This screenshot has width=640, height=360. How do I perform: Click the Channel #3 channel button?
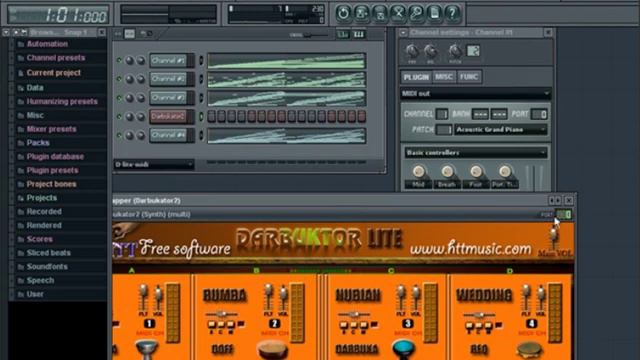[168, 98]
